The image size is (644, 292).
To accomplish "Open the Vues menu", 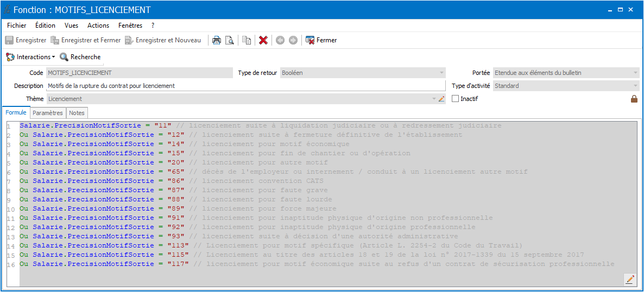I will coord(72,26).
